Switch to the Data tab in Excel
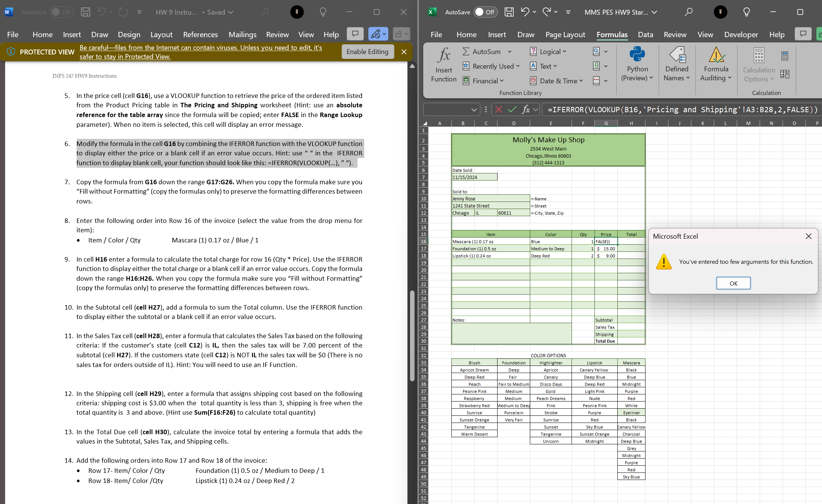This screenshot has width=822, height=504. tap(645, 35)
